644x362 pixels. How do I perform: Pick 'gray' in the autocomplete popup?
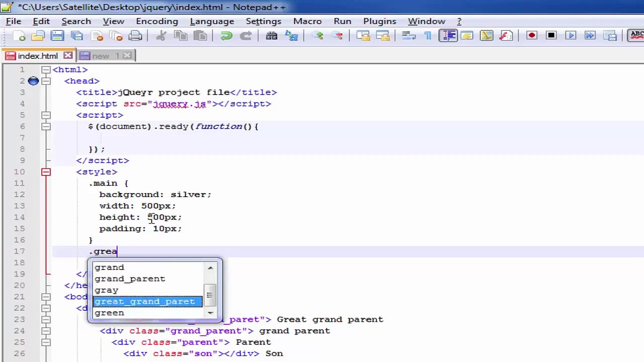(148, 290)
